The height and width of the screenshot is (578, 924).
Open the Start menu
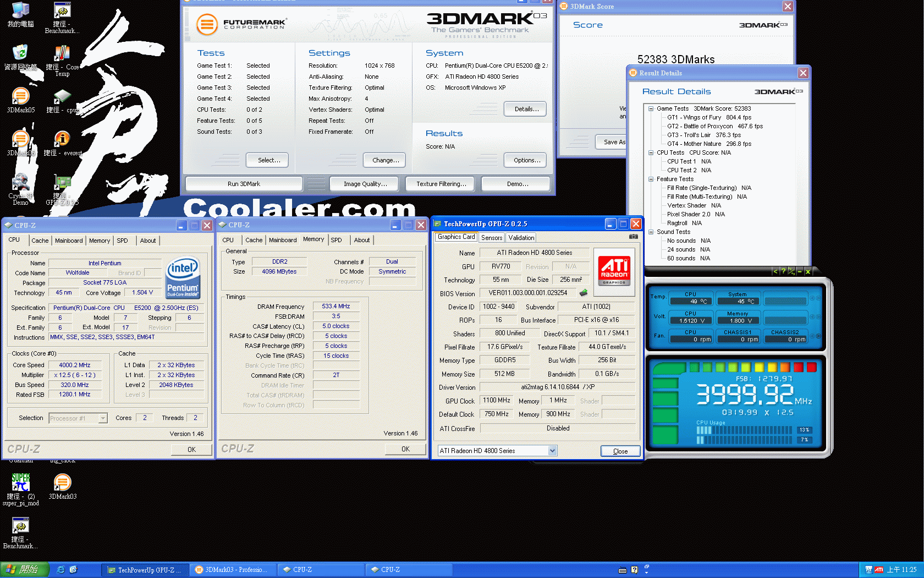(x=24, y=570)
